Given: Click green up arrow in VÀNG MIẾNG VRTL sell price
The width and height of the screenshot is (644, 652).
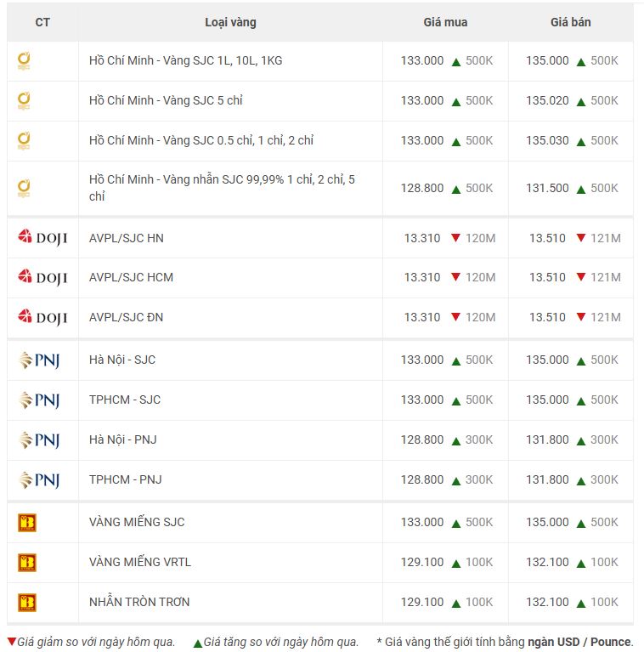Looking at the screenshot, I should (x=581, y=564).
